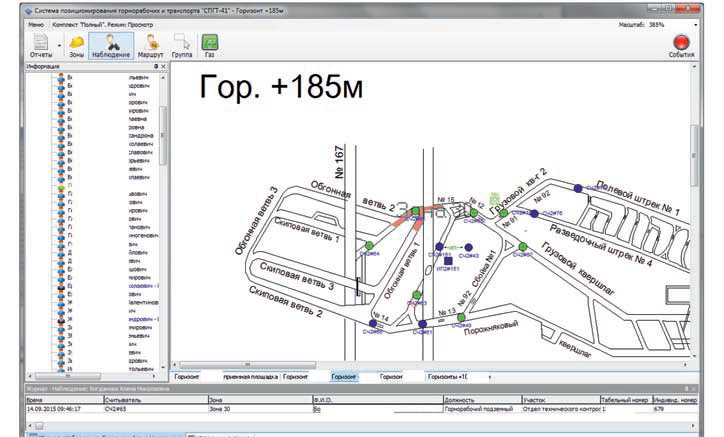Screen dimensions: 724x437
Task: Click the app icon in title bar
Action: (29, 10)
